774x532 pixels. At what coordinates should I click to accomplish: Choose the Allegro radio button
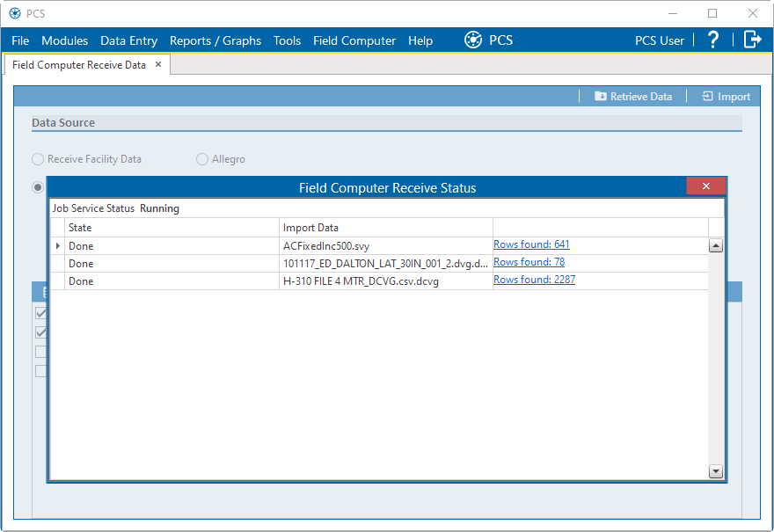[x=202, y=159]
